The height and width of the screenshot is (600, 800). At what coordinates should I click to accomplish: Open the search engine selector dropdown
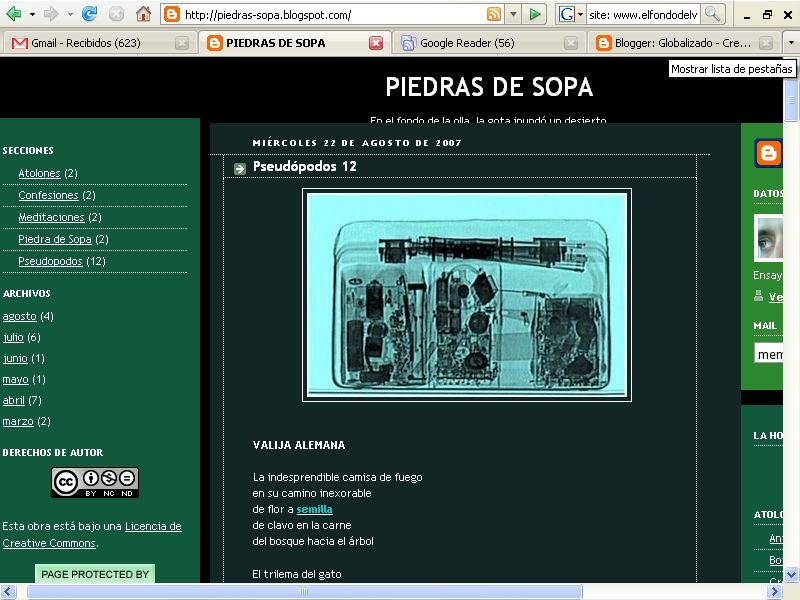[582, 15]
